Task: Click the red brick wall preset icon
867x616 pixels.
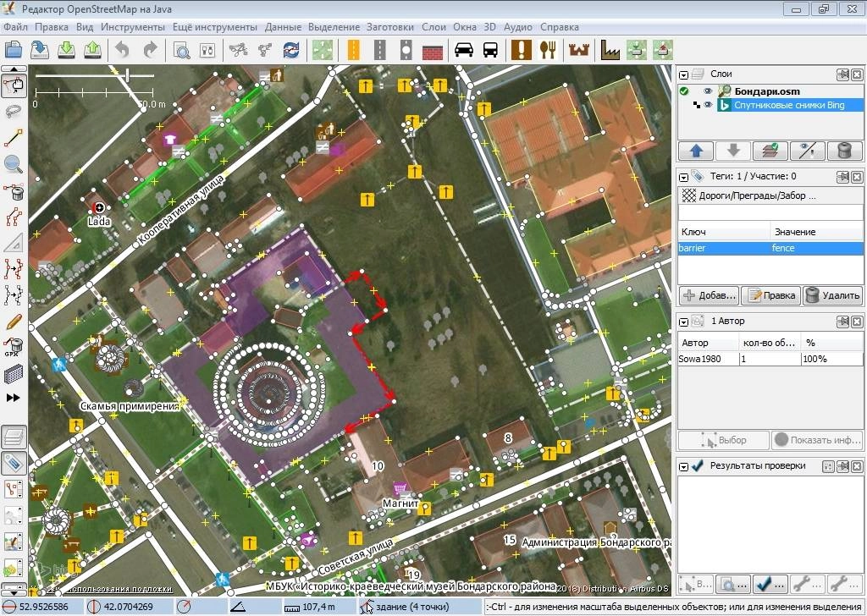Action: 433,51
